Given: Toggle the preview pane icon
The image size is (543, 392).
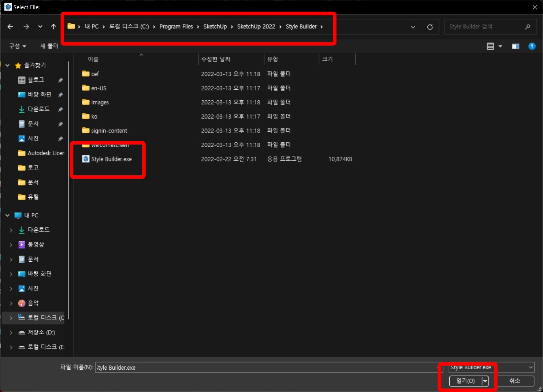Looking at the screenshot, I should (x=516, y=46).
